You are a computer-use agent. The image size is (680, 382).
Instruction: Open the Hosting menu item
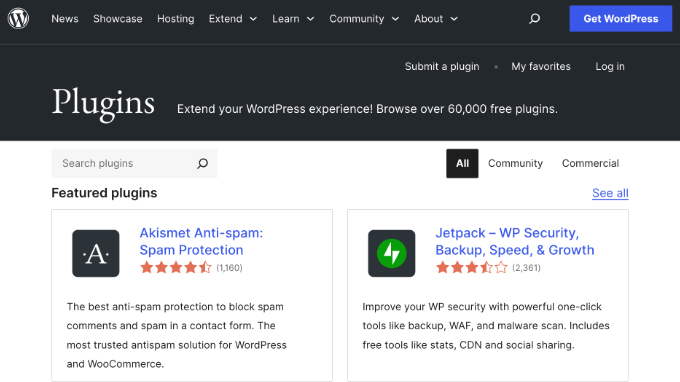pyautogui.click(x=176, y=19)
